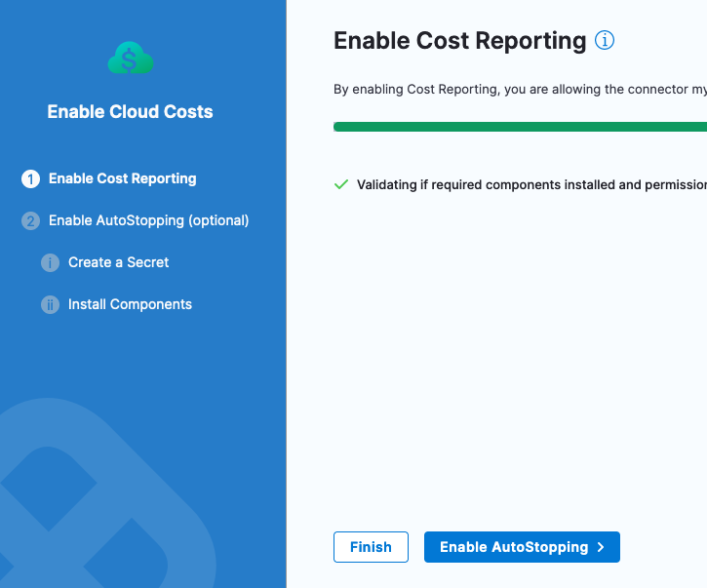The width and height of the screenshot is (707, 588).
Task: Click the Cloud Costs dollar cloud logo
Action: pos(131,59)
